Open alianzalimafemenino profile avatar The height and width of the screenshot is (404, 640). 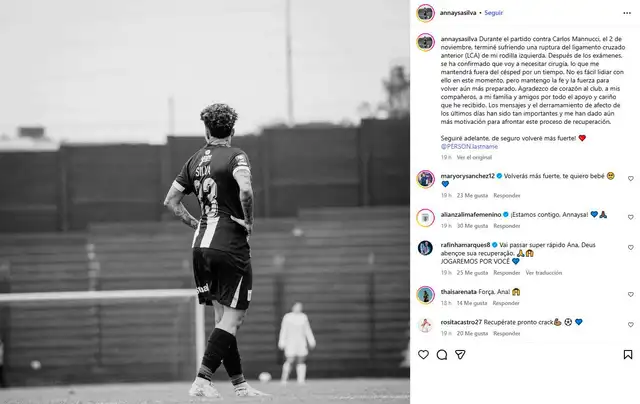tap(425, 218)
